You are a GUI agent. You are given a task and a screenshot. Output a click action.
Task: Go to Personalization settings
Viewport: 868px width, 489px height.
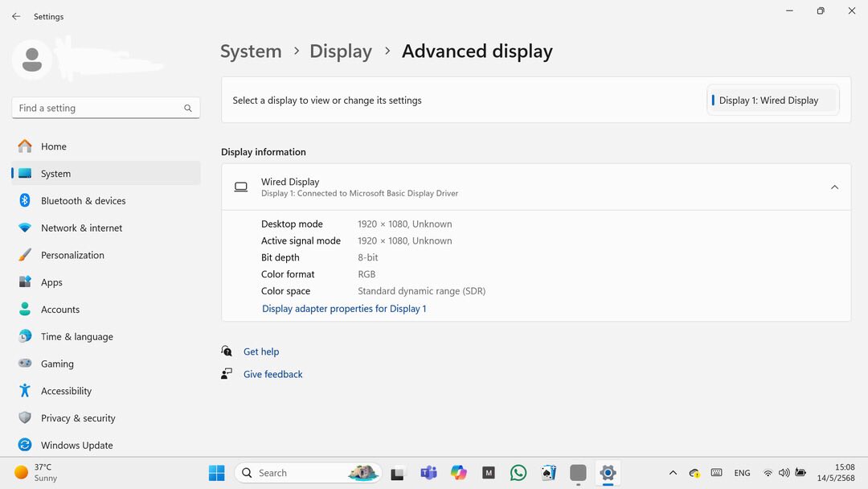point(106,255)
